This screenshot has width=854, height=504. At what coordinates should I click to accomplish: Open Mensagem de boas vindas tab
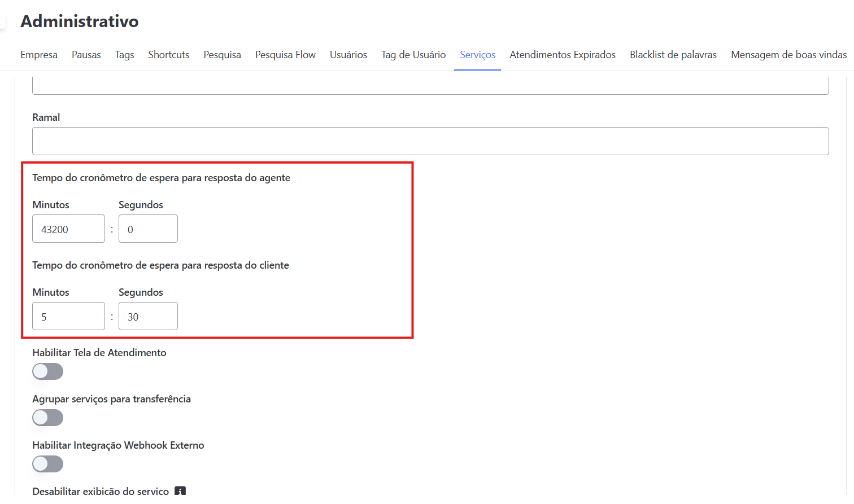tap(788, 54)
